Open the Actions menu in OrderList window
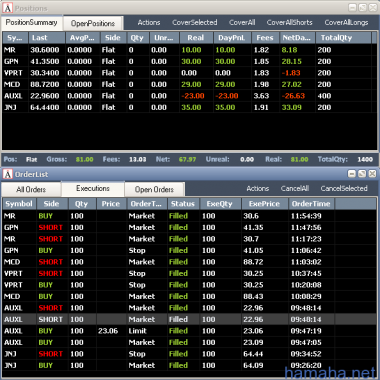 (258, 189)
